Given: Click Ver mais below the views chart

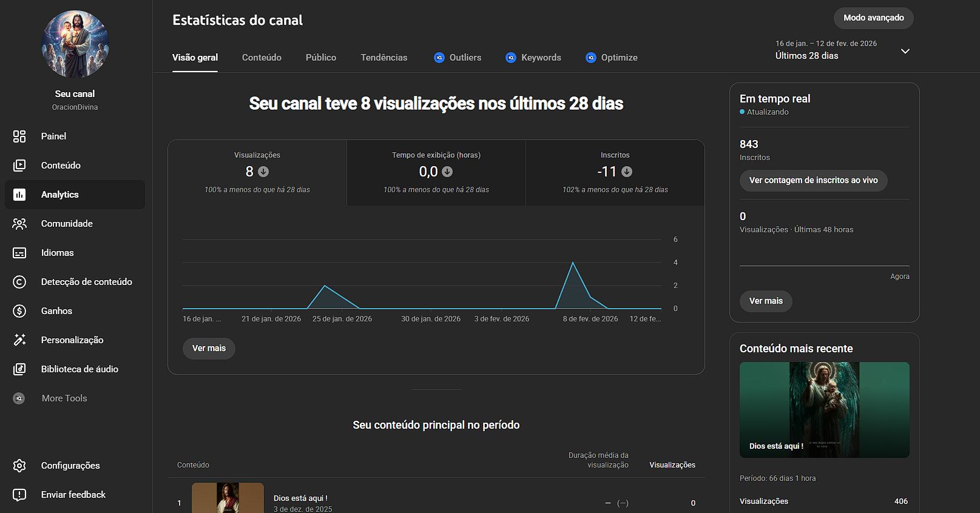Looking at the screenshot, I should tap(209, 349).
